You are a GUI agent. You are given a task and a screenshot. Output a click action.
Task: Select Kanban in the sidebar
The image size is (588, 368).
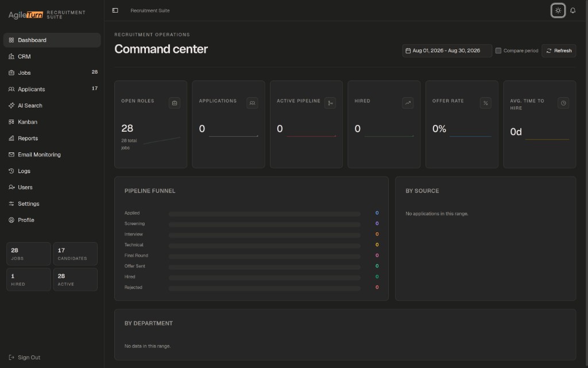pyautogui.click(x=52, y=122)
